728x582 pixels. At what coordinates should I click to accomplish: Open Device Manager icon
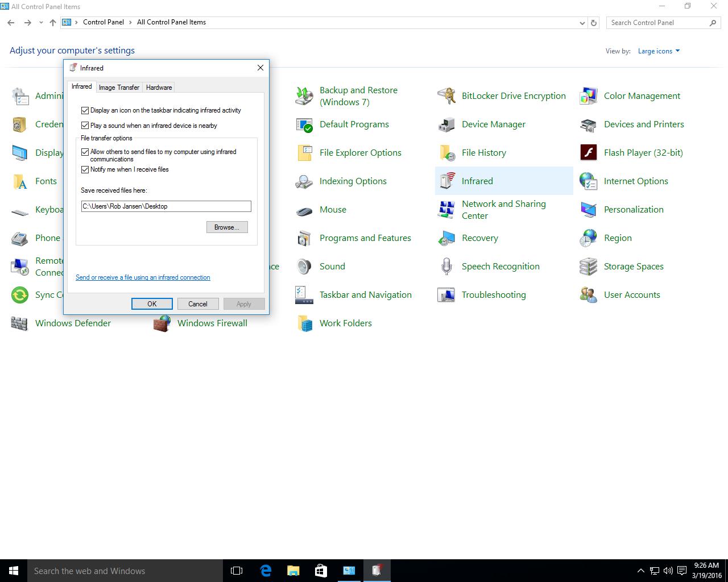pyautogui.click(x=446, y=124)
